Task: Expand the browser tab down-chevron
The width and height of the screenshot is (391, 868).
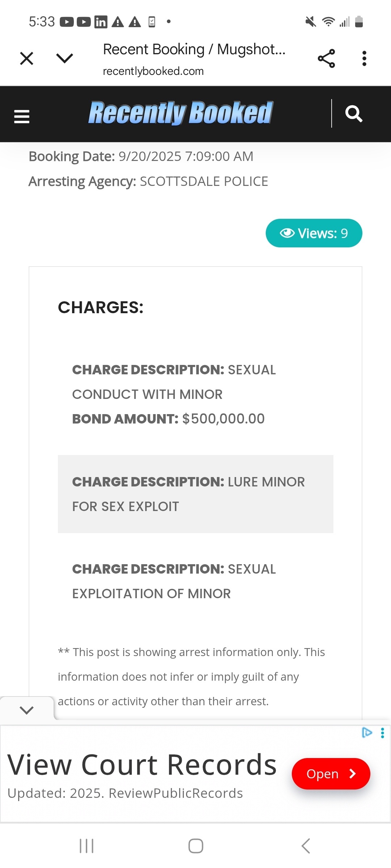Action: click(x=65, y=58)
